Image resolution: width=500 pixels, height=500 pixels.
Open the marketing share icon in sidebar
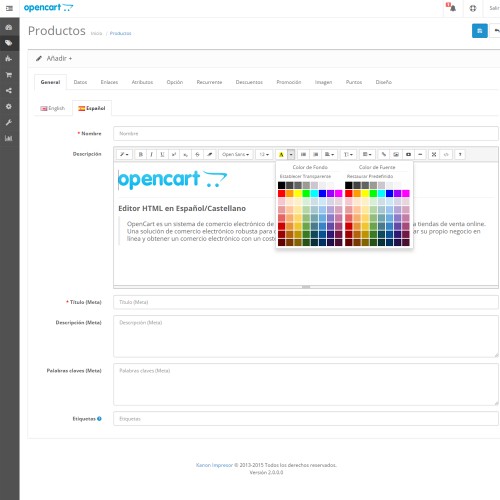pos(9,91)
